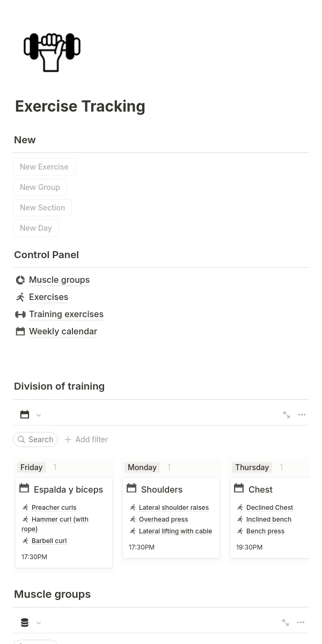Image resolution: width=322 pixels, height=644 pixels.
Task: Click the New Section button
Action: click(x=42, y=208)
